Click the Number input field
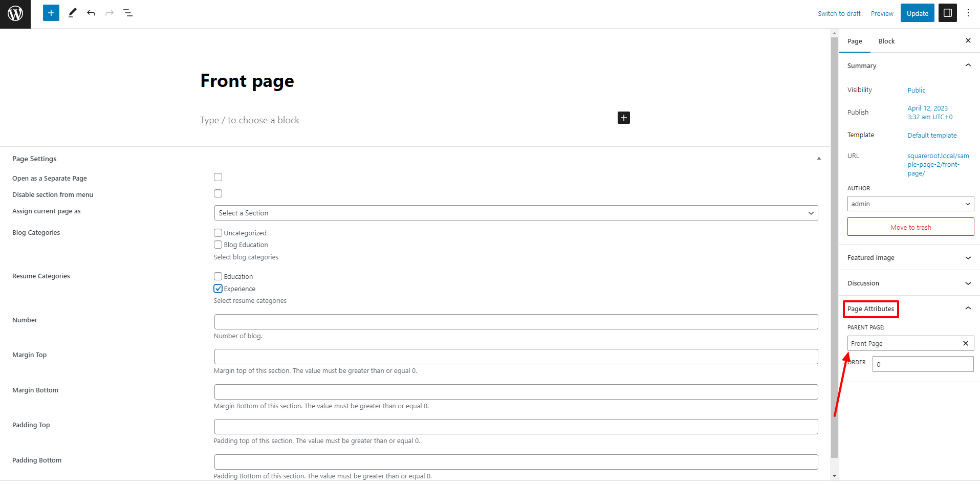 click(x=516, y=322)
